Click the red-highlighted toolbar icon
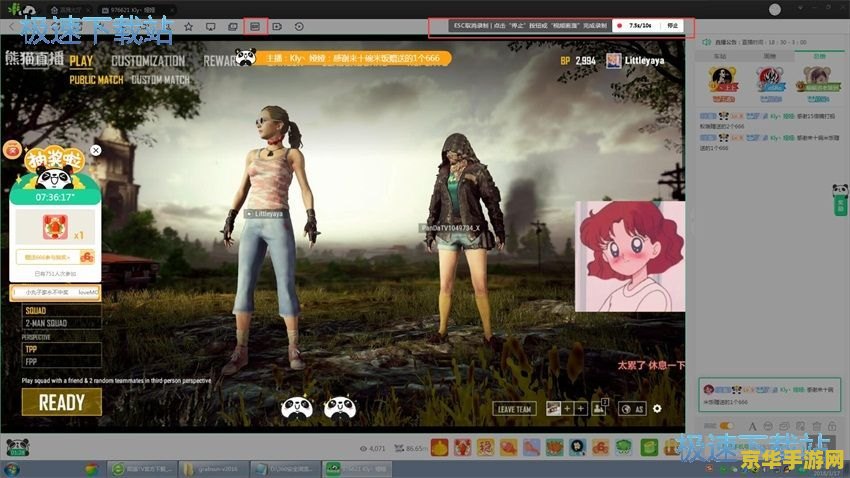The width and height of the screenshot is (850, 478). coord(255,26)
